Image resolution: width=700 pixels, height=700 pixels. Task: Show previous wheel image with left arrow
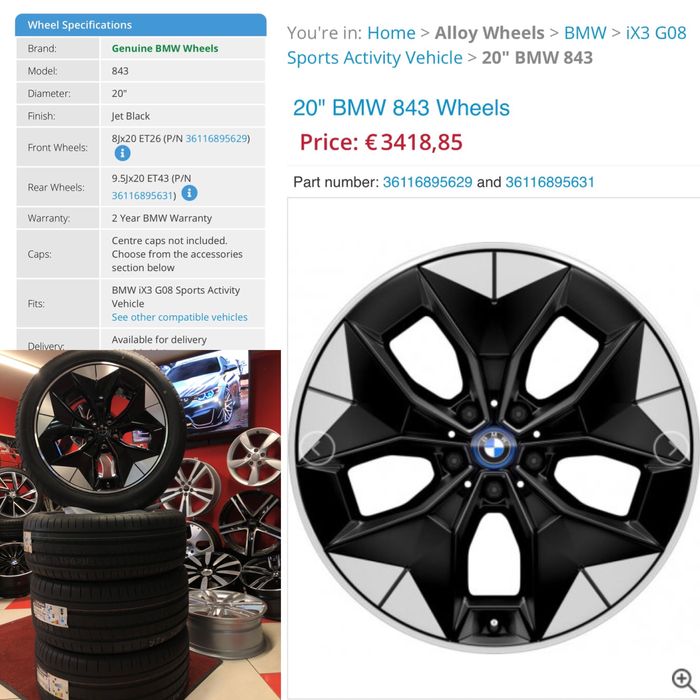[317, 448]
